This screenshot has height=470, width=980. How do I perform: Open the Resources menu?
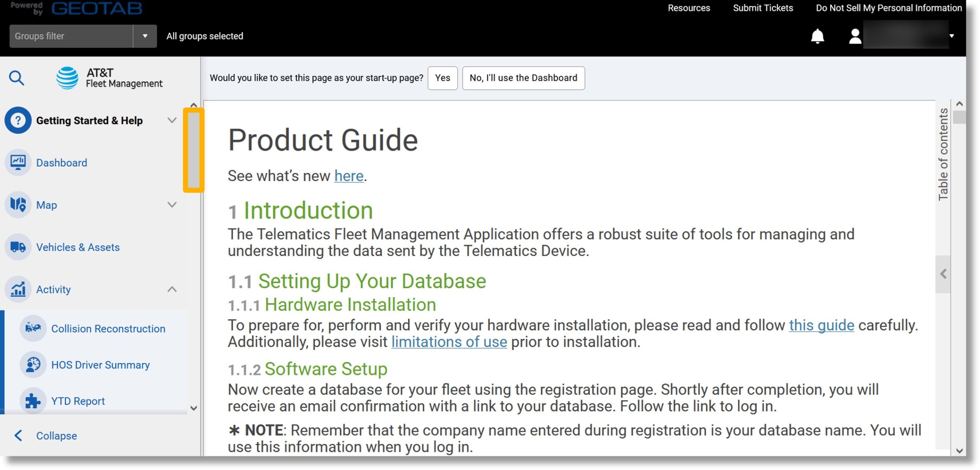689,8
